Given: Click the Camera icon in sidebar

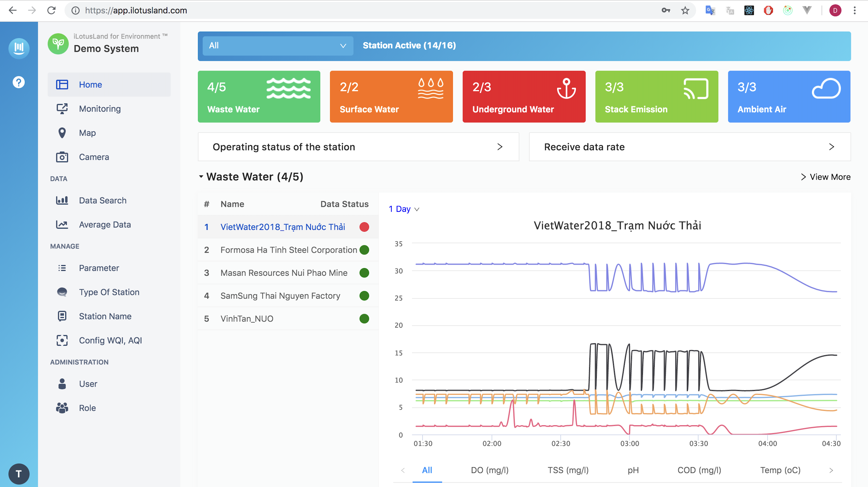Looking at the screenshot, I should [x=62, y=157].
